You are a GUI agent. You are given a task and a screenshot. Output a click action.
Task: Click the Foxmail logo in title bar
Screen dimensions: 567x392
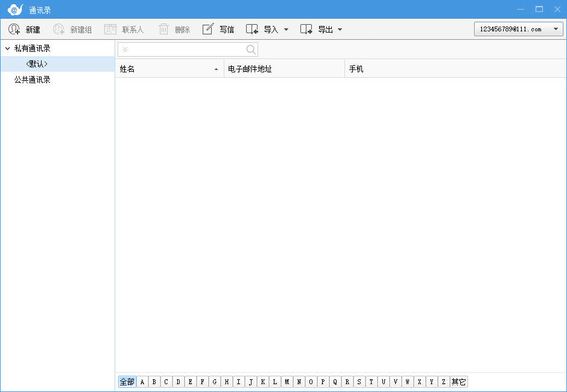click(15, 10)
